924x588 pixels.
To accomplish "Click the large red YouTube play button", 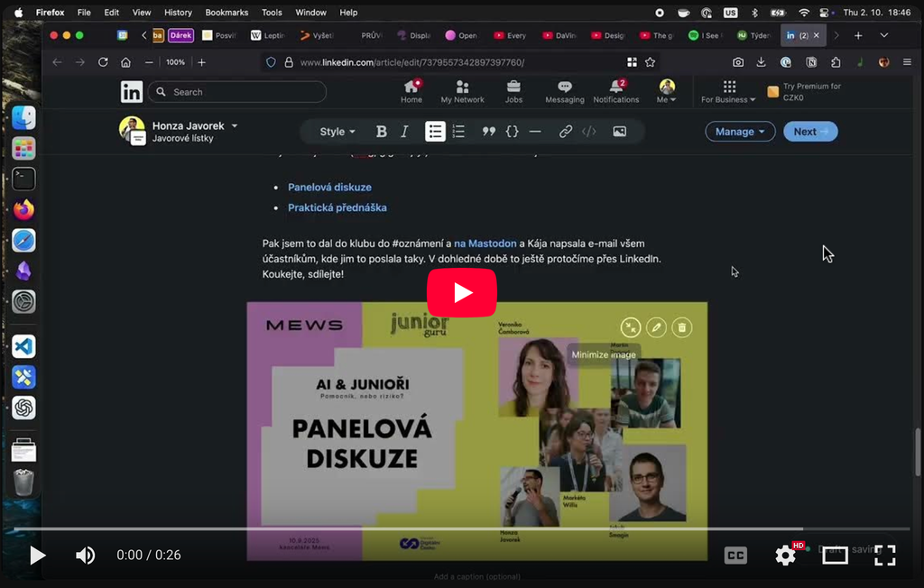I will (x=461, y=292).
